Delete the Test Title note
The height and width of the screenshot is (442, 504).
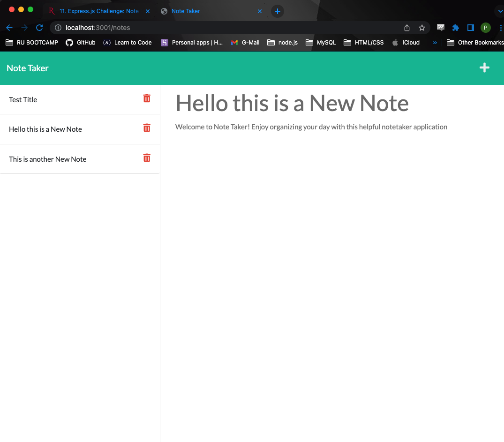pyautogui.click(x=147, y=98)
